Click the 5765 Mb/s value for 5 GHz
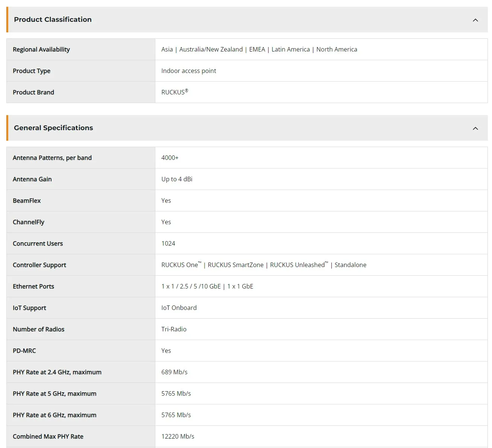Viewport: 492px width, 448px height. coord(176,393)
